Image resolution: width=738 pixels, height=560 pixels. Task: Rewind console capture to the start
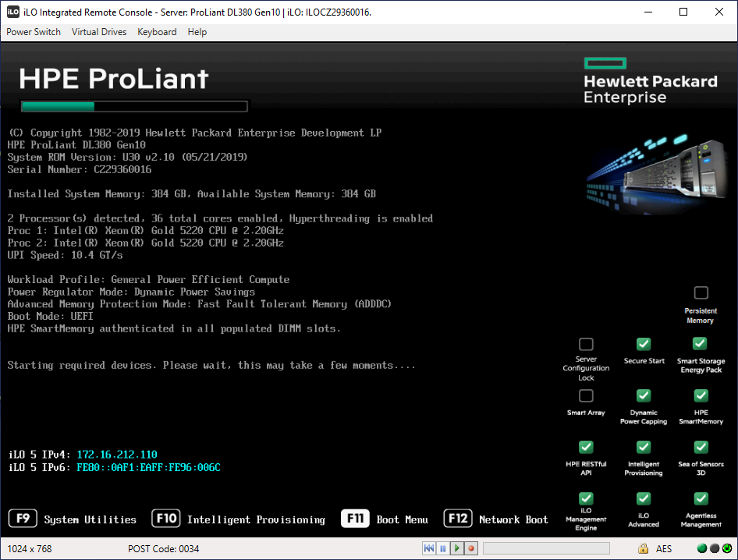429,548
